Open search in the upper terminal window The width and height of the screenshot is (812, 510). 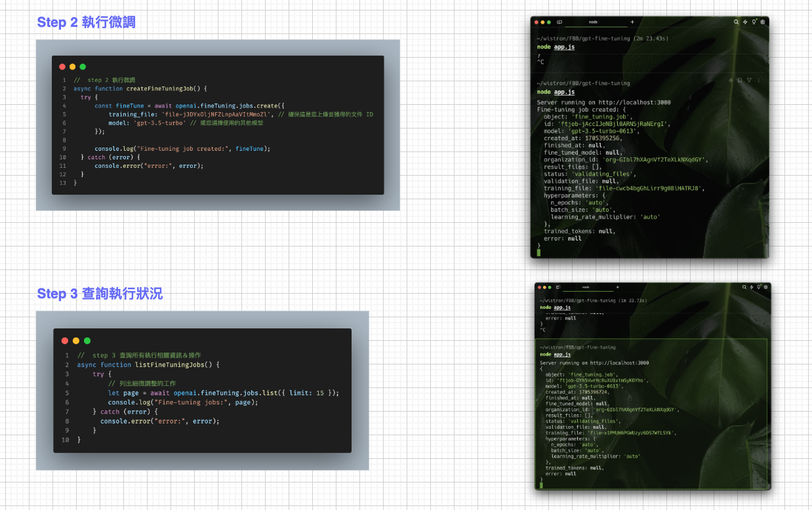pyautogui.click(x=737, y=22)
